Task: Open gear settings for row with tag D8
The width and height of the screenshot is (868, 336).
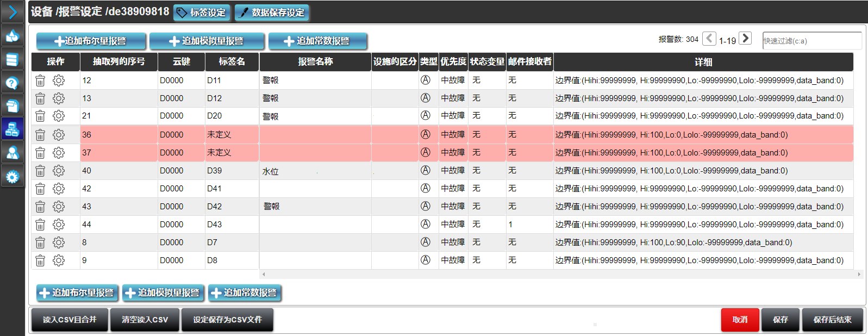Action: click(59, 260)
